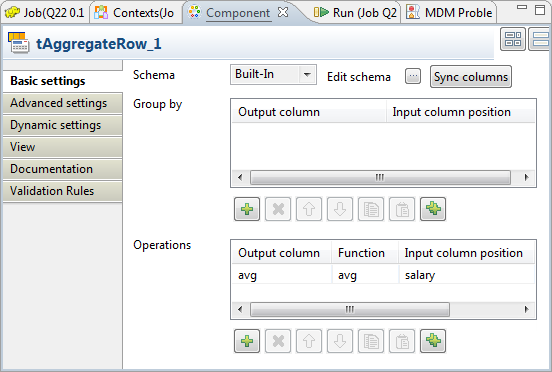Click Operations Output column header

(282, 253)
